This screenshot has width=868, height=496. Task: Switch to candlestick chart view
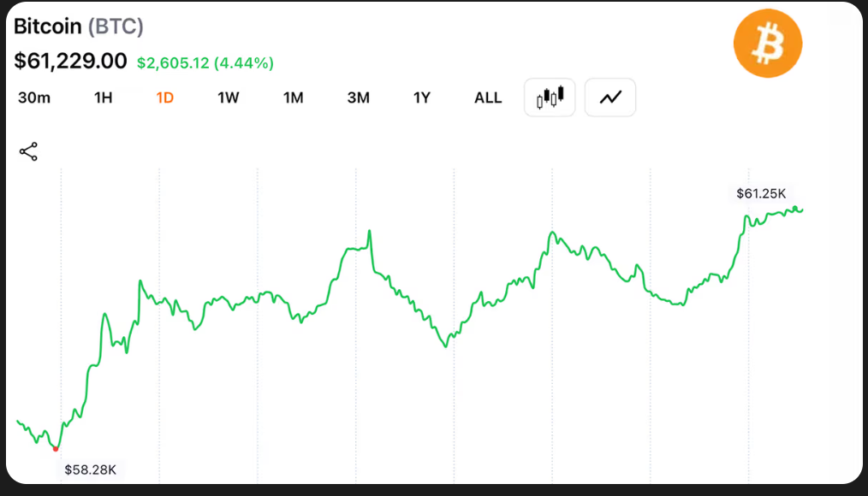[550, 97]
